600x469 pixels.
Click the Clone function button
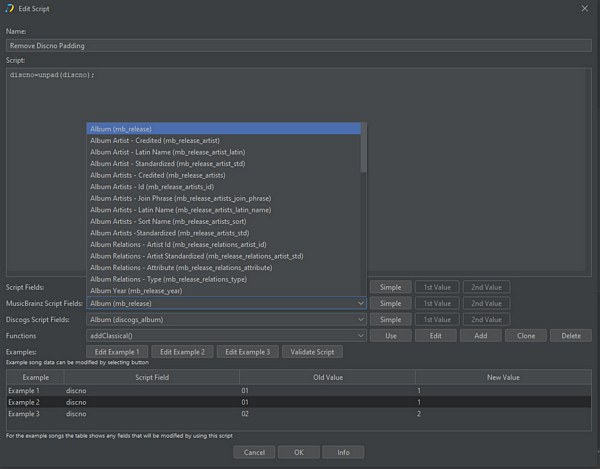coord(525,336)
